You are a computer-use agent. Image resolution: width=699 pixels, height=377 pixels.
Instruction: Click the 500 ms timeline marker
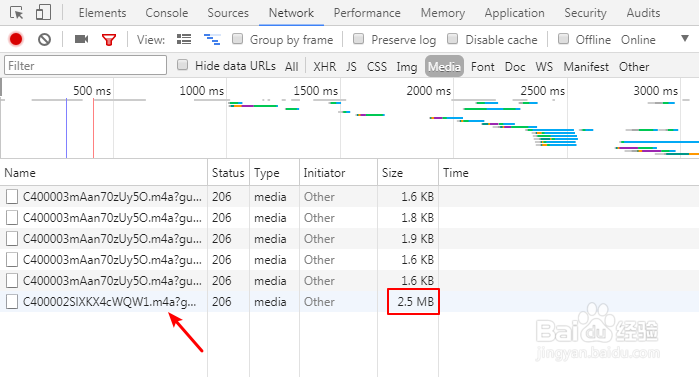pos(92,91)
